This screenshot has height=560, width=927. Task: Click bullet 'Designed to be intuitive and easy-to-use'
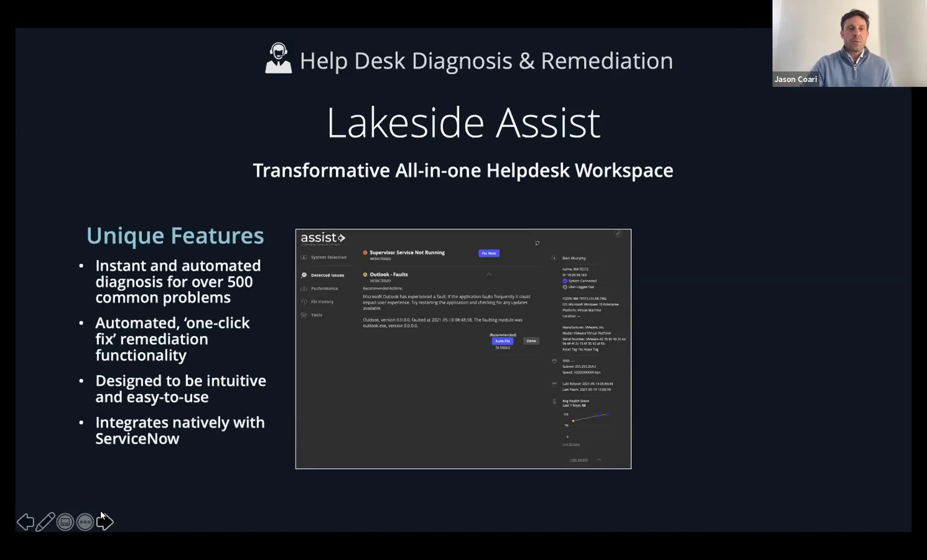pyautogui.click(x=181, y=389)
